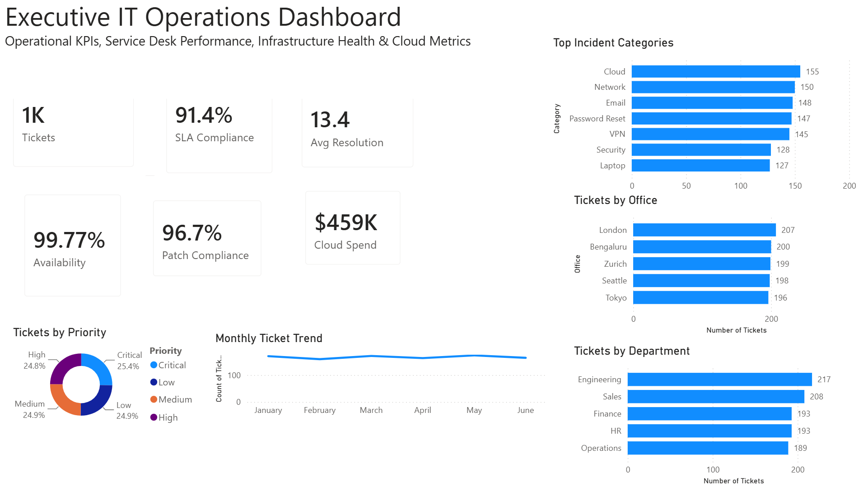This screenshot has width=868, height=491.
Task: Click the 'March' axis label
Action: tap(371, 410)
